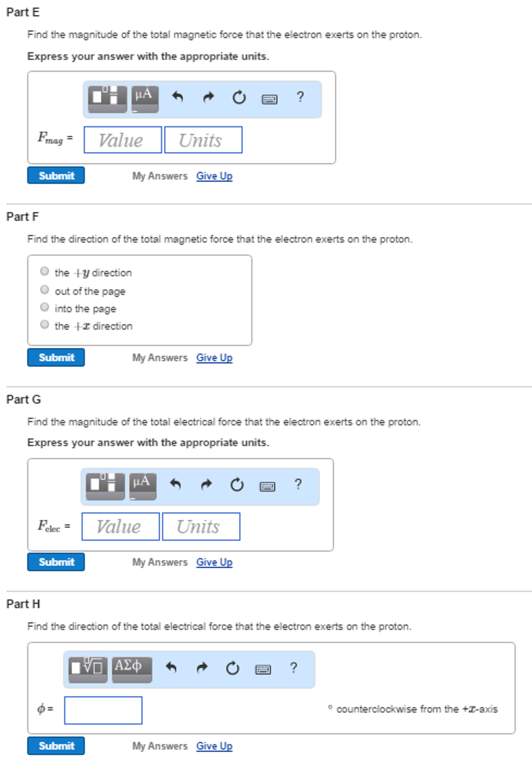This screenshot has width=532, height=767.
Task: Click the help question mark in Part H toolbar
Action: (294, 668)
